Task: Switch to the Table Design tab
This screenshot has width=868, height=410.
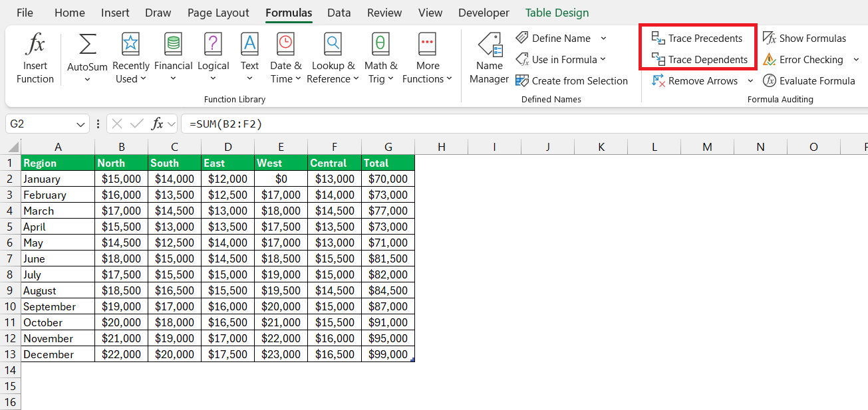Action: click(557, 13)
